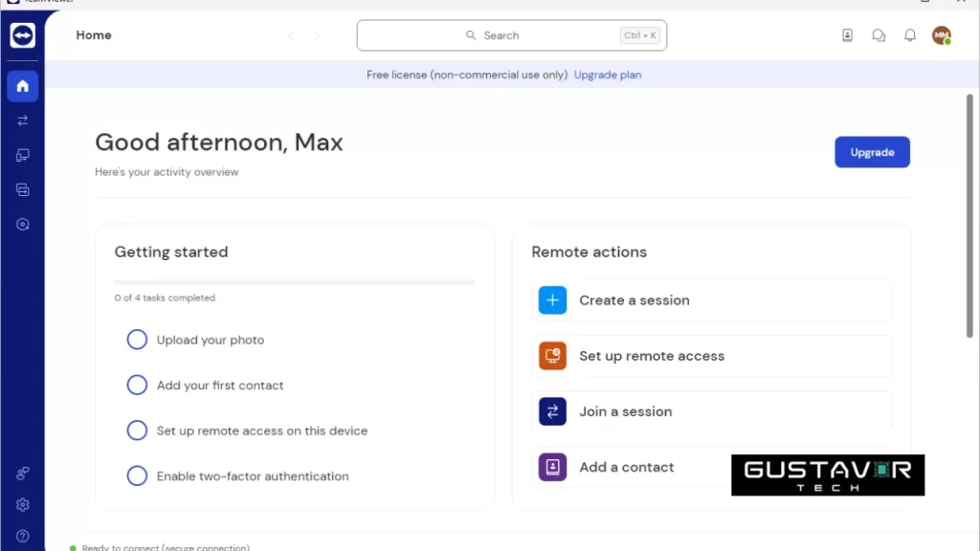Click the Getting started progress bar
Screen dimensions: 980x551
(295, 282)
